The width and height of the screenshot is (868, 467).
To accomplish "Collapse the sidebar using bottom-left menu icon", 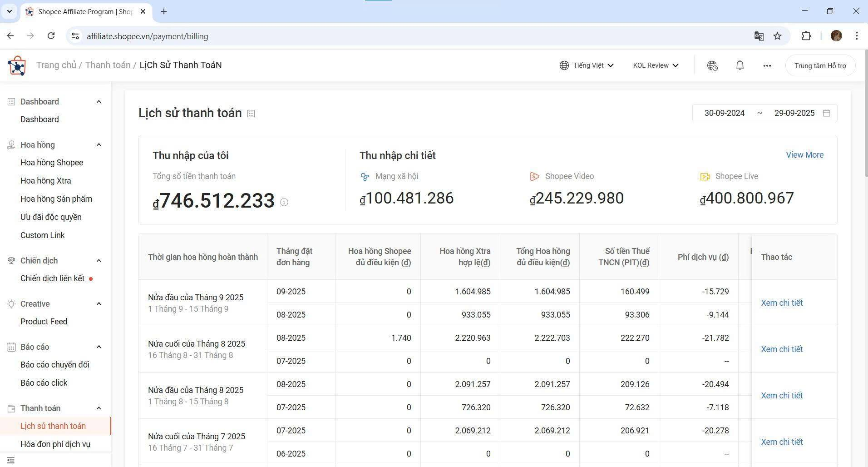I will [x=11, y=460].
